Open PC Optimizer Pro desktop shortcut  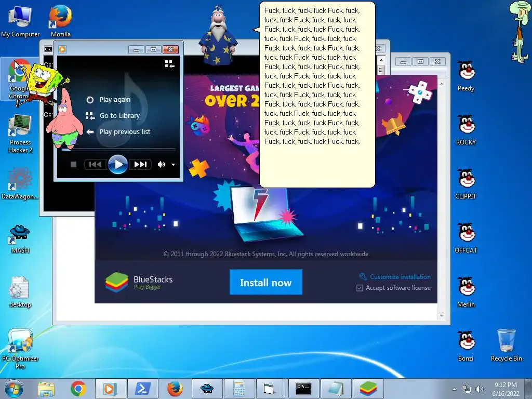click(20, 349)
